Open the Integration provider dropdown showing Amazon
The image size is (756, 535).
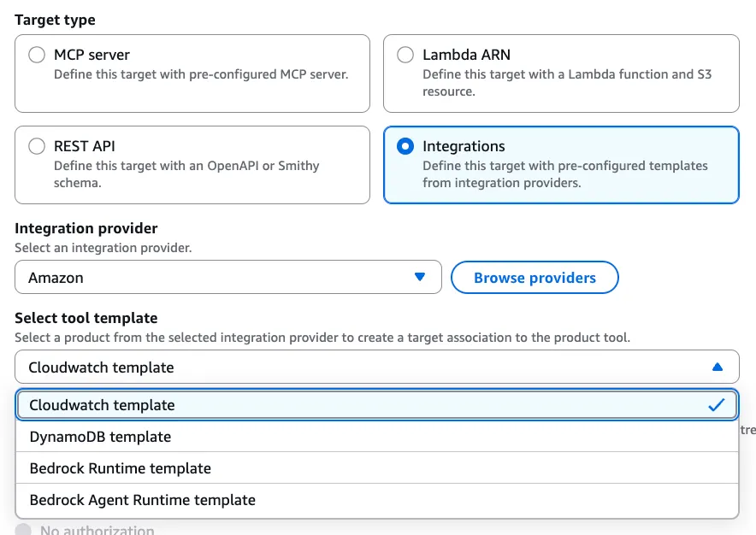[227, 277]
